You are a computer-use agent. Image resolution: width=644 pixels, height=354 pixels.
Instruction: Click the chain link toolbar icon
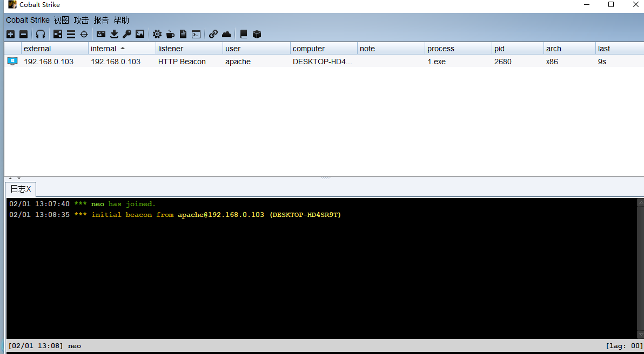(x=213, y=35)
